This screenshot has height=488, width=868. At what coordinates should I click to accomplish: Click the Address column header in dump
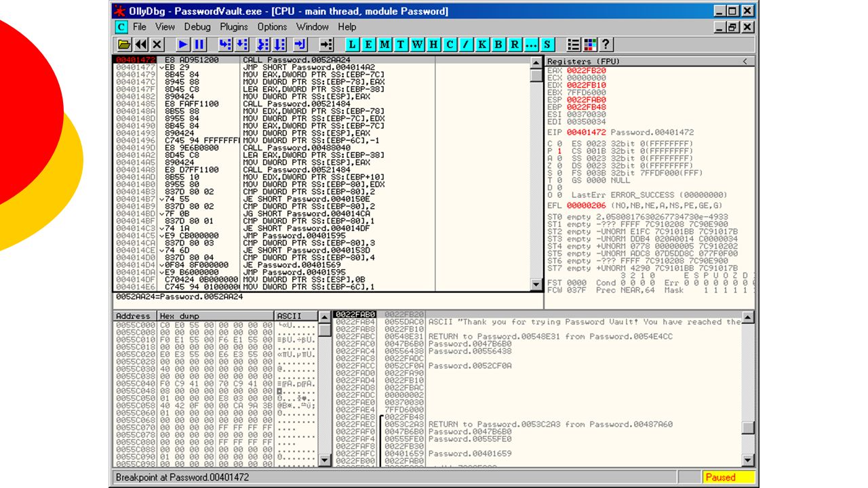134,316
